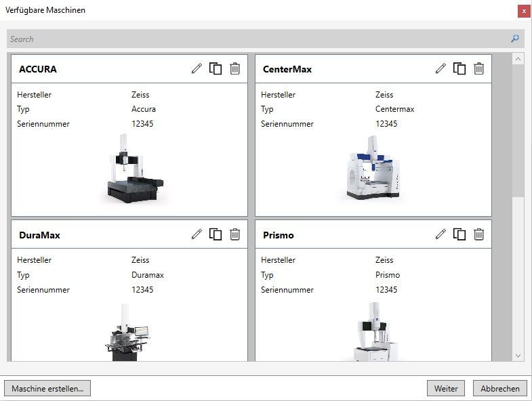Click Seriennummer label in Prismo card
532x401 pixels.
pyautogui.click(x=287, y=290)
